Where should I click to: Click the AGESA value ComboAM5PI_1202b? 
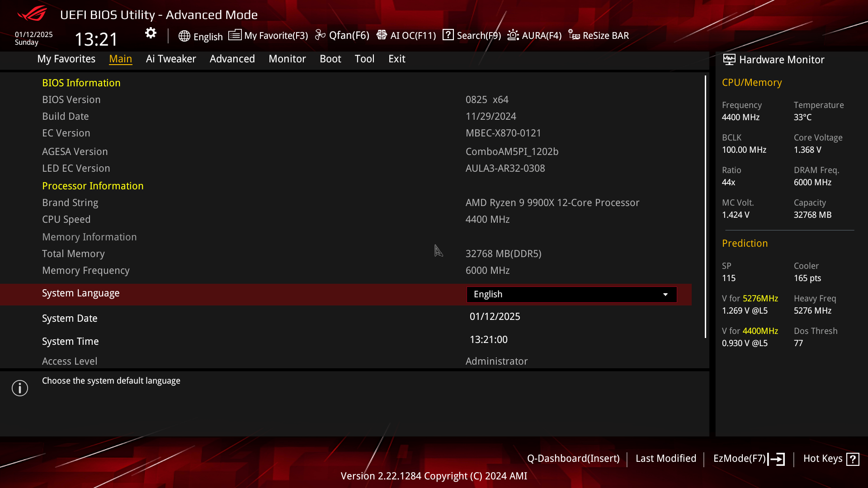click(512, 151)
